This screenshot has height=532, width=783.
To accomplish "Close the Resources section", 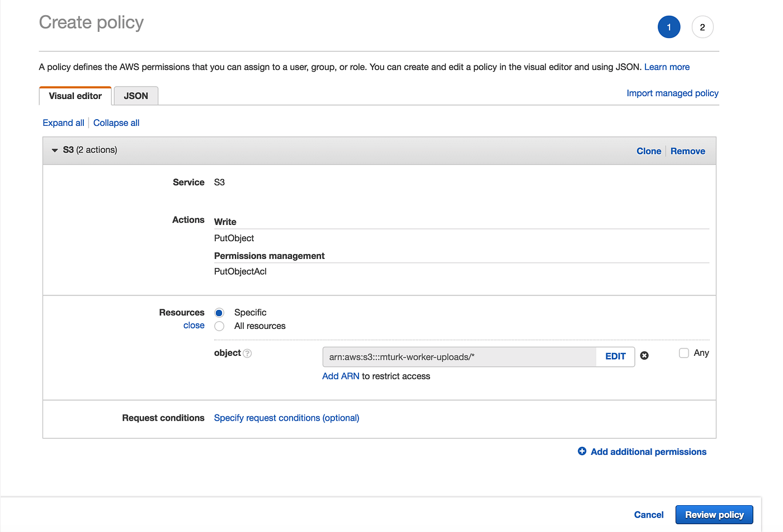I will click(x=194, y=326).
